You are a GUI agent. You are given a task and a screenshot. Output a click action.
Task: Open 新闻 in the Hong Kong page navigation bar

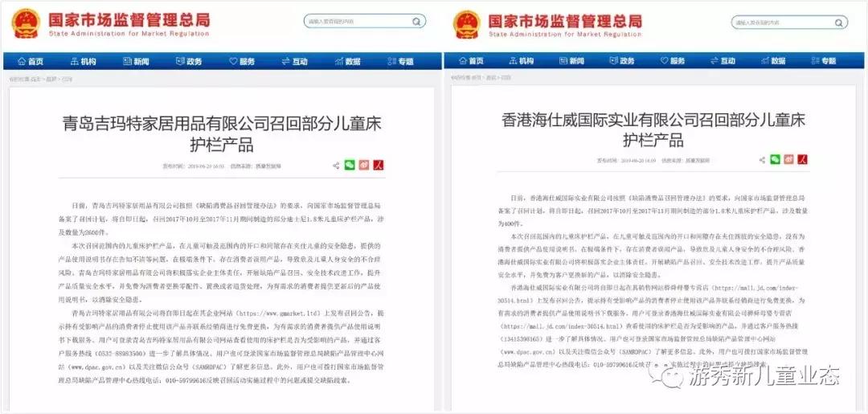[572, 61]
